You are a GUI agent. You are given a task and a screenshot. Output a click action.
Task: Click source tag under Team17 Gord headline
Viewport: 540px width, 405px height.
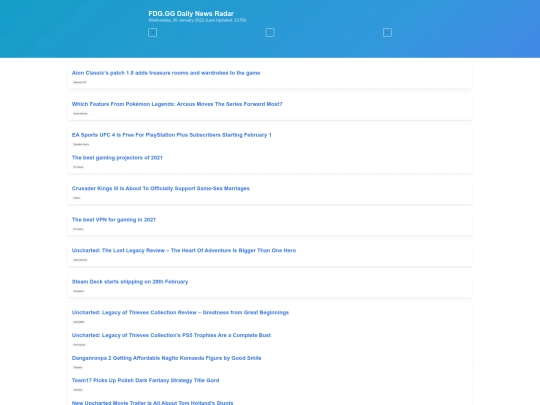coord(78,390)
